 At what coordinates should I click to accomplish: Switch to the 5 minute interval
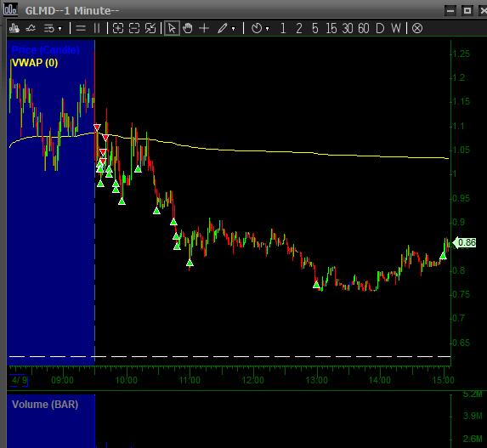pyautogui.click(x=315, y=29)
